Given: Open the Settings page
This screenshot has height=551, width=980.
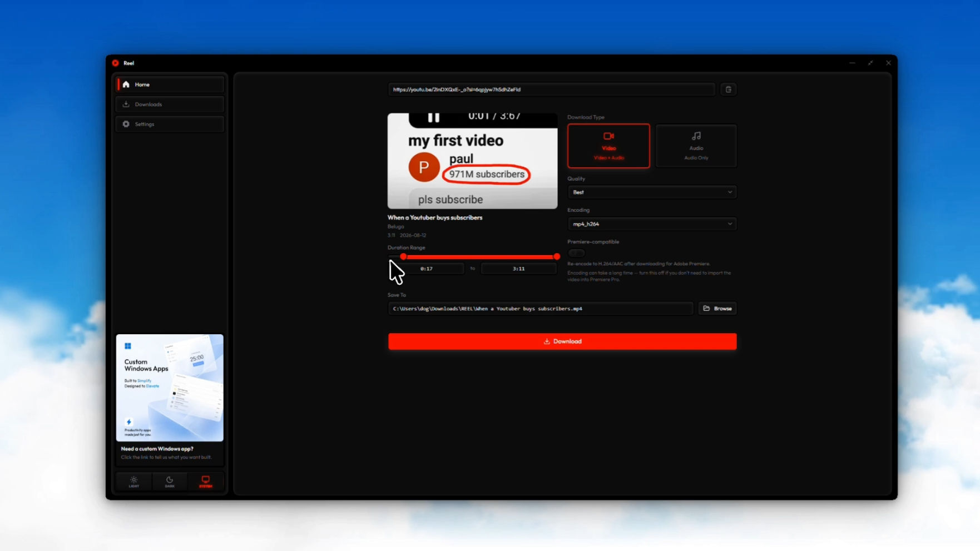Looking at the screenshot, I should pyautogui.click(x=170, y=124).
